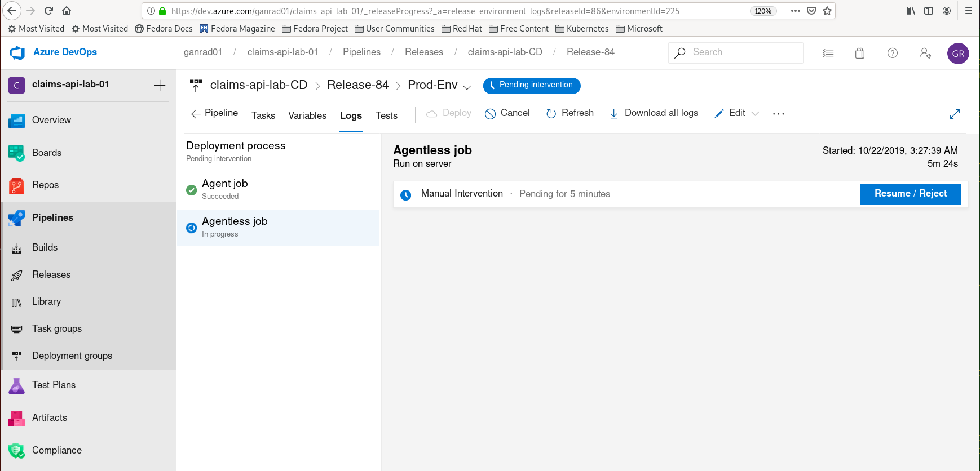Image resolution: width=980 pixels, height=471 pixels.
Task: Toggle full screen view with expand icon
Action: pos(955,114)
